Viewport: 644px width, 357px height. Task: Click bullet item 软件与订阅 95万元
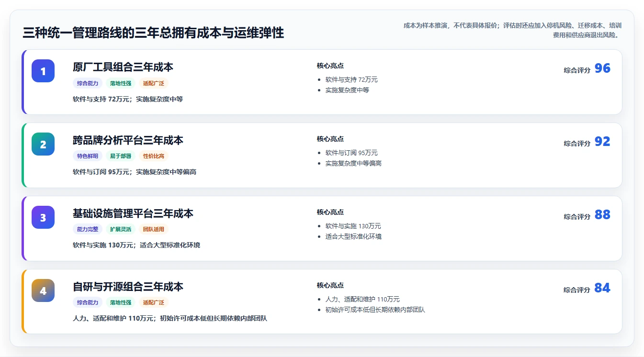click(351, 153)
